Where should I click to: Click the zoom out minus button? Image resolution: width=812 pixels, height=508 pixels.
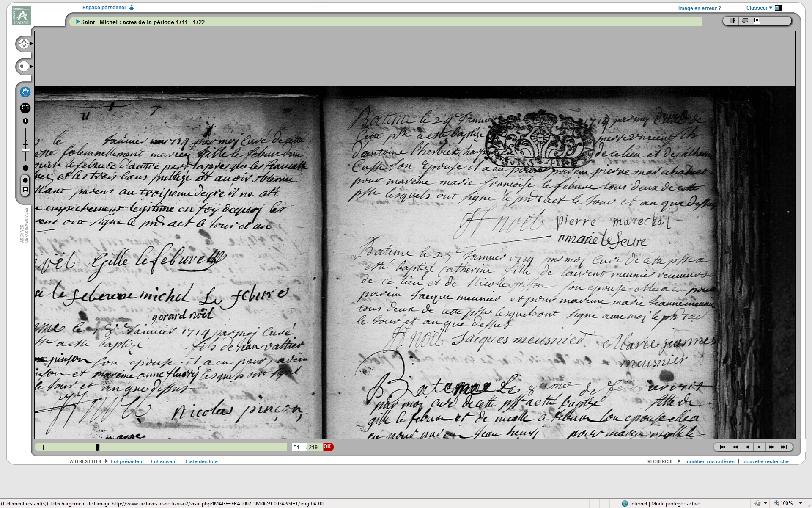point(25,168)
